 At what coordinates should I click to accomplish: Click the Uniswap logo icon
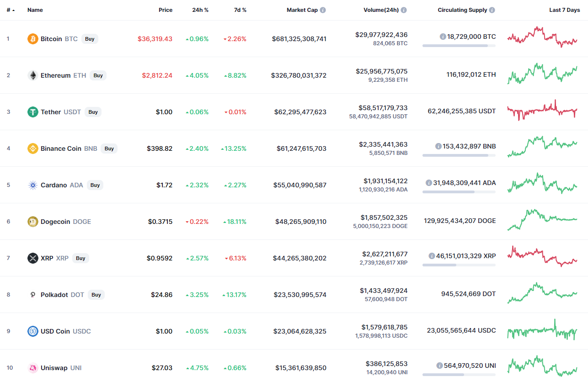click(x=32, y=368)
